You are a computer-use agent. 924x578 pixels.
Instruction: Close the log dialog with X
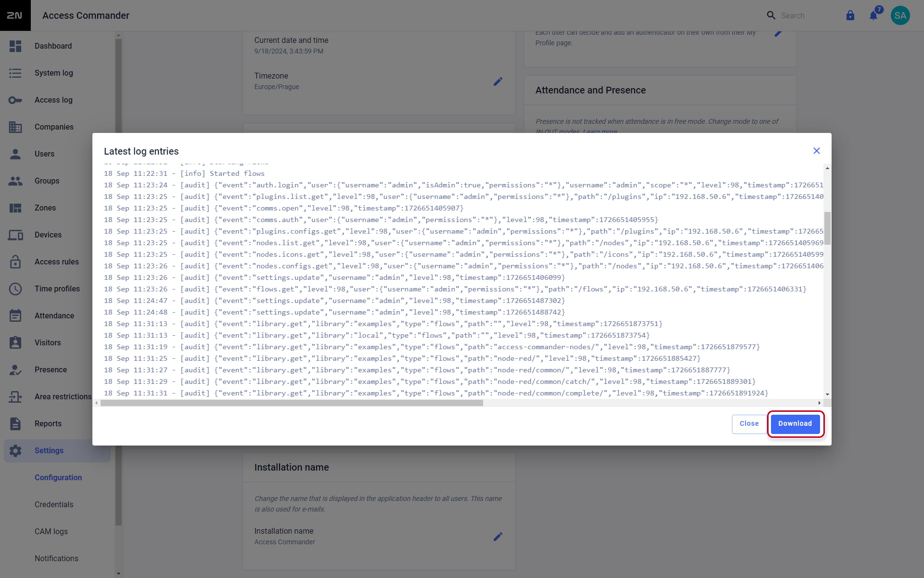(x=817, y=151)
